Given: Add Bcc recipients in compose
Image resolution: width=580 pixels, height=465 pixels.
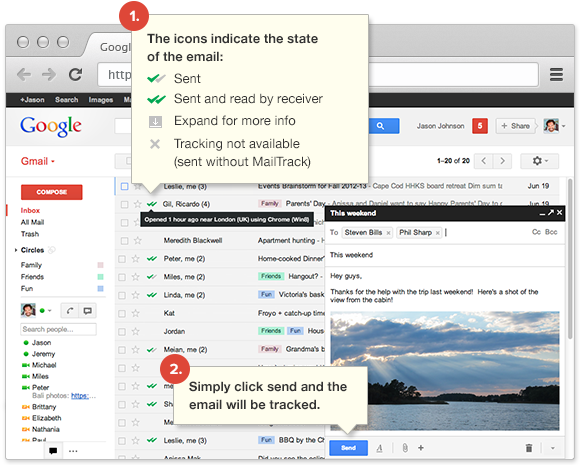Looking at the screenshot, I should click(x=551, y=232).
